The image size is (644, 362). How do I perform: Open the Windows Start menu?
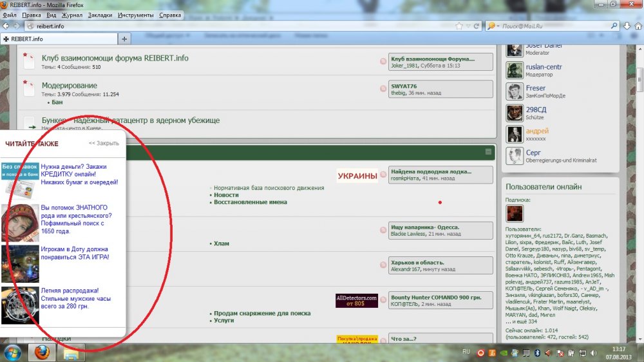(13, 353)
